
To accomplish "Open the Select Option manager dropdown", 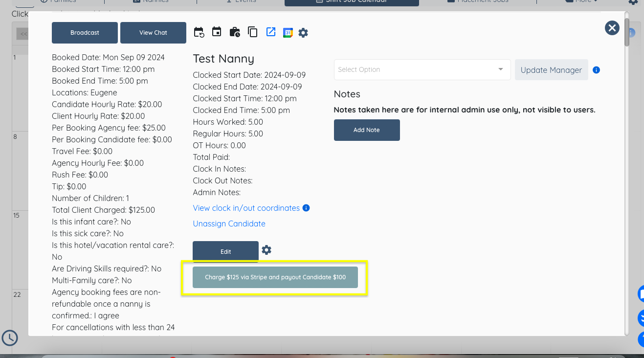I will (x=422, y=69).
